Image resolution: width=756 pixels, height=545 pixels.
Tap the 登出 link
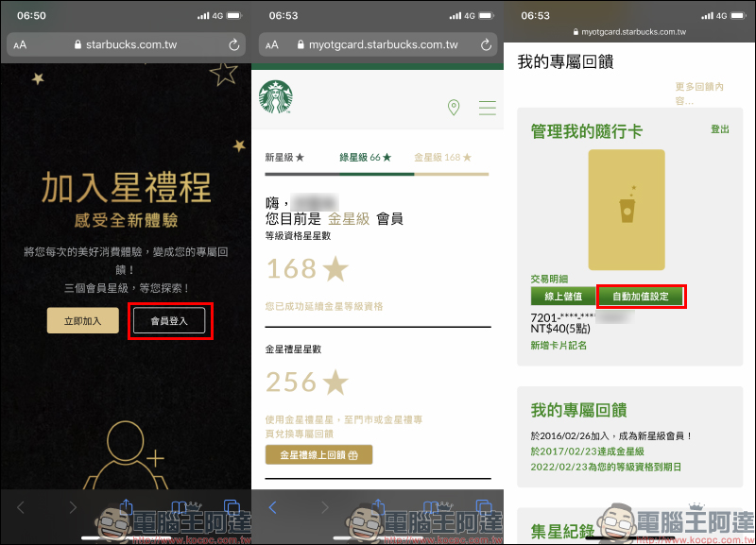[720, 129]
